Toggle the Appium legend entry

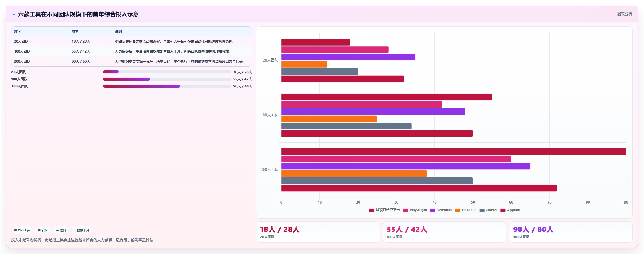510,210
